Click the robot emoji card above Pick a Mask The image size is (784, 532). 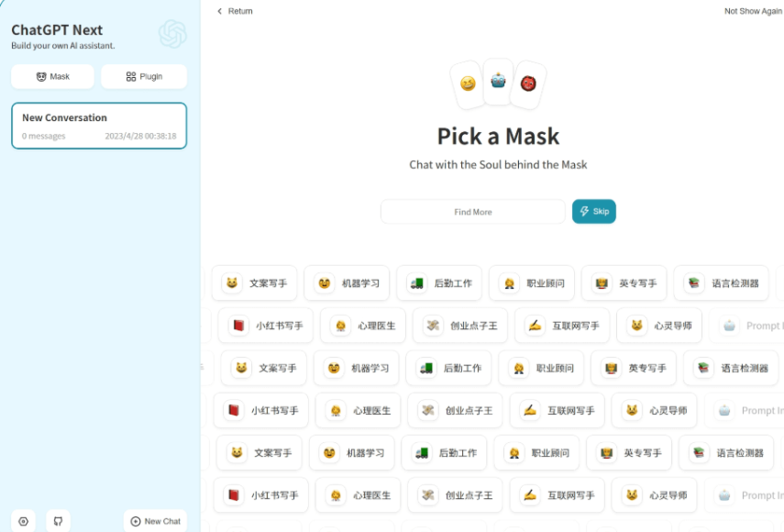point(498,81)
